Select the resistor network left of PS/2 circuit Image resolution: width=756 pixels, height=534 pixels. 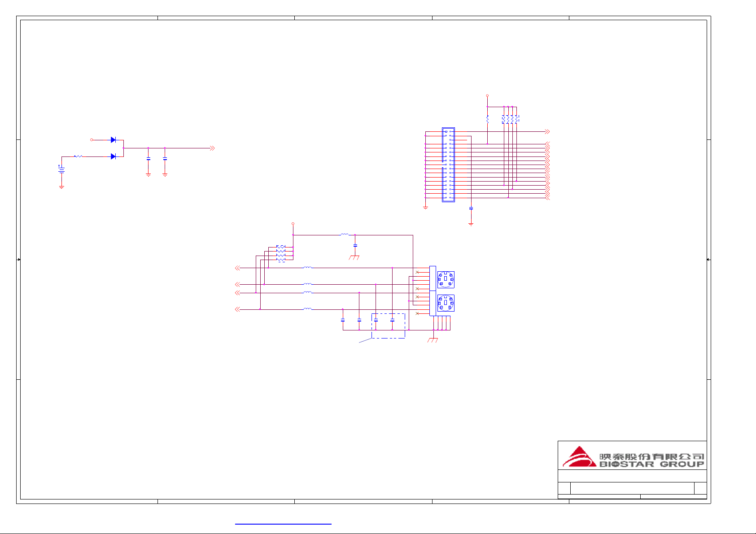[281, 253]
